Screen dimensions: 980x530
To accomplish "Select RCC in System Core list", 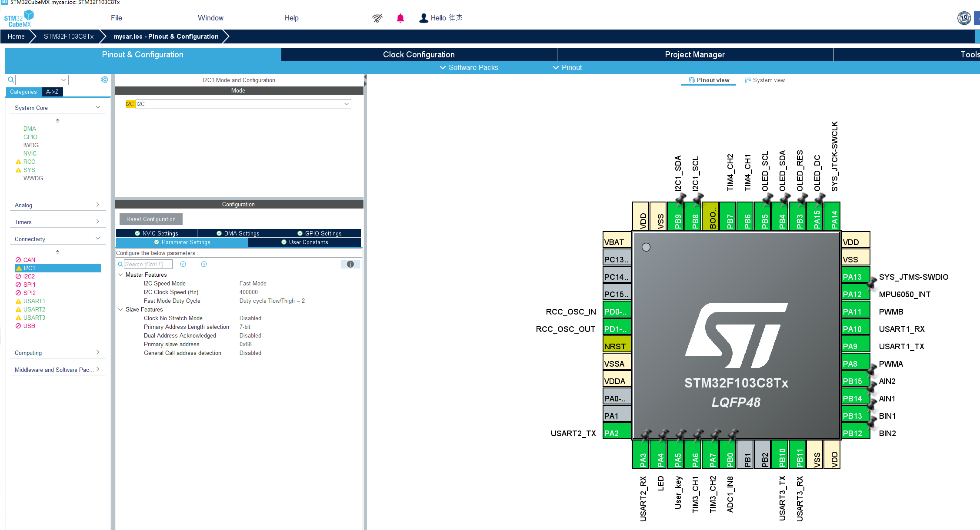I will coord(29,162).
